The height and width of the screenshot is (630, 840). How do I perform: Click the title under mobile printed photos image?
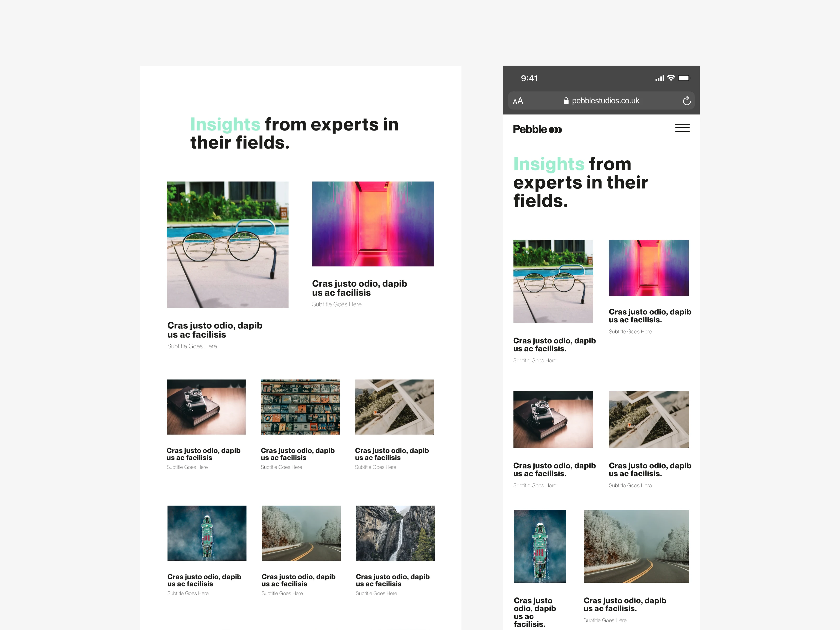coord(650,470)
